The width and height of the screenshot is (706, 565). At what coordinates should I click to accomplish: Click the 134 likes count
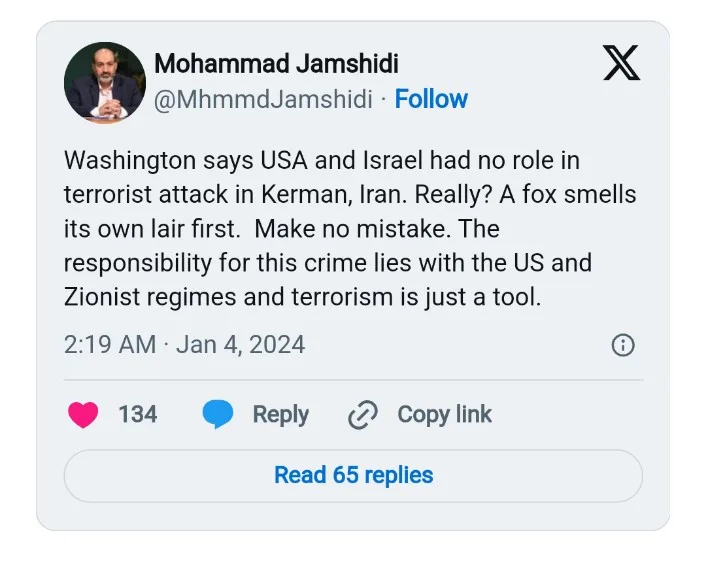click(x=138, y=415)
